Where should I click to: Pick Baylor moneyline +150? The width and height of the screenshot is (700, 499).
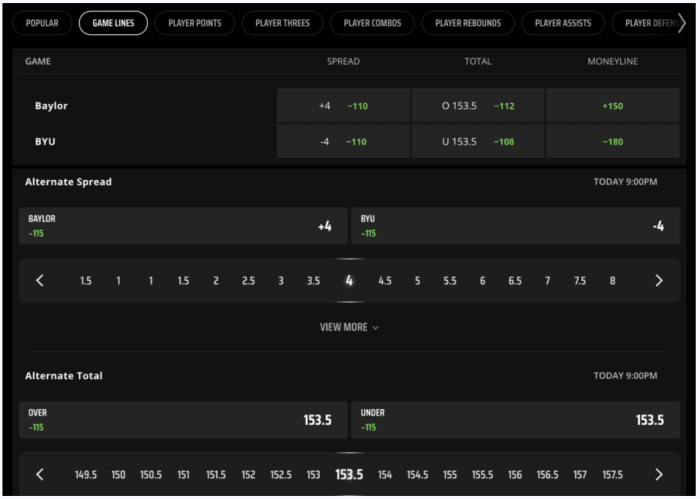pos(612,106)
